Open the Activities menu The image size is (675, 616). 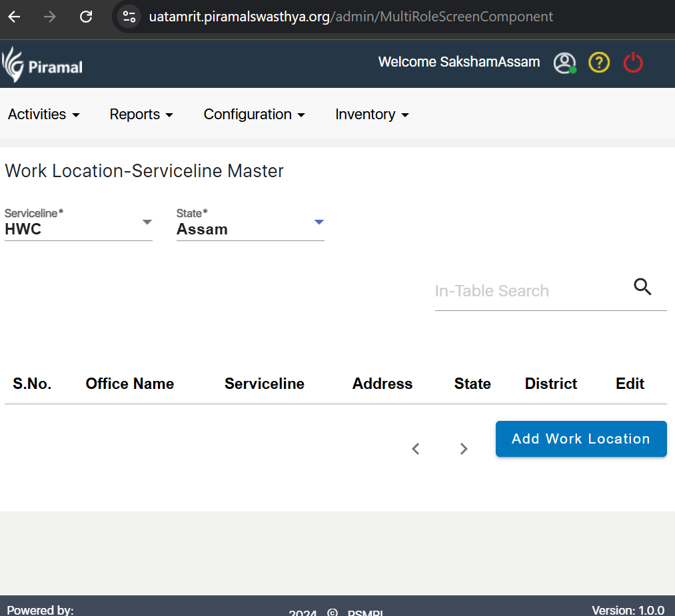pos(43,115)
